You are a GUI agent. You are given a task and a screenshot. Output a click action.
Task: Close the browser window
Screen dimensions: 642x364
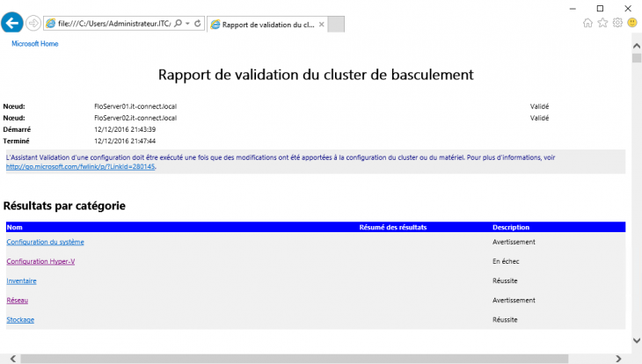(x=628, y=8)
